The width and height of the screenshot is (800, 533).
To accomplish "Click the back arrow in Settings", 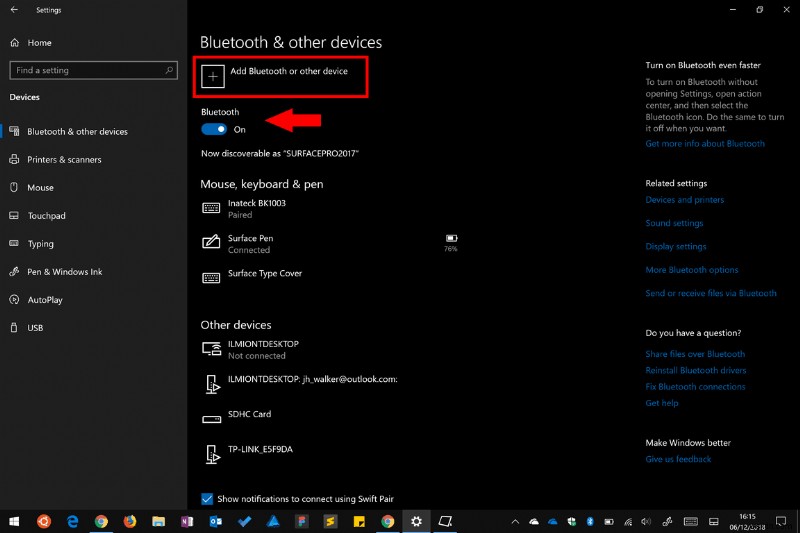I will click(14, 9).
